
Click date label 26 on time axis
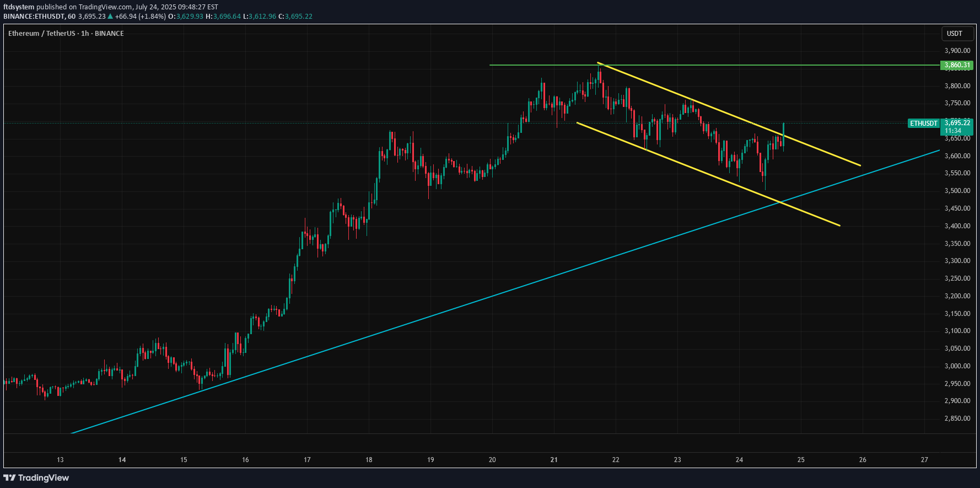point(863,460)
